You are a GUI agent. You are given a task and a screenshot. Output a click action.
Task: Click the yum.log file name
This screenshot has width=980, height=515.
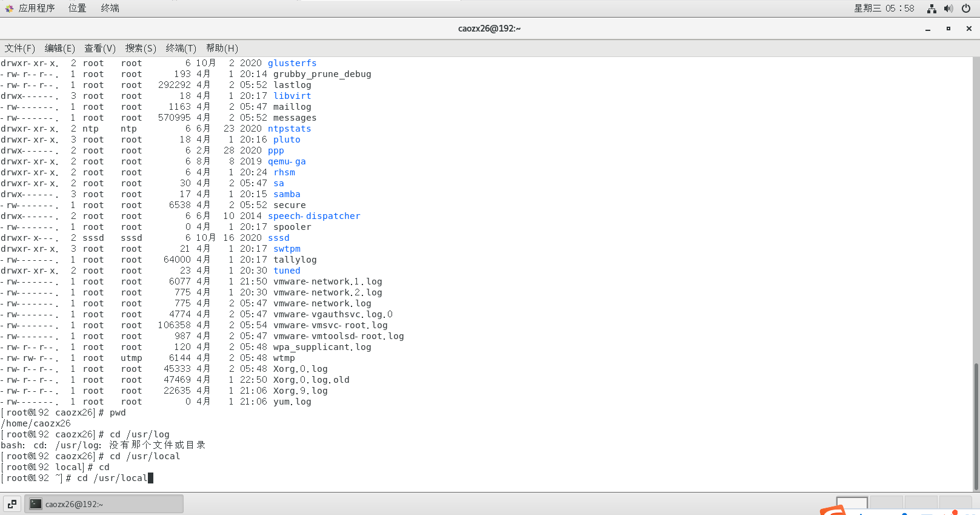[292, 402]
